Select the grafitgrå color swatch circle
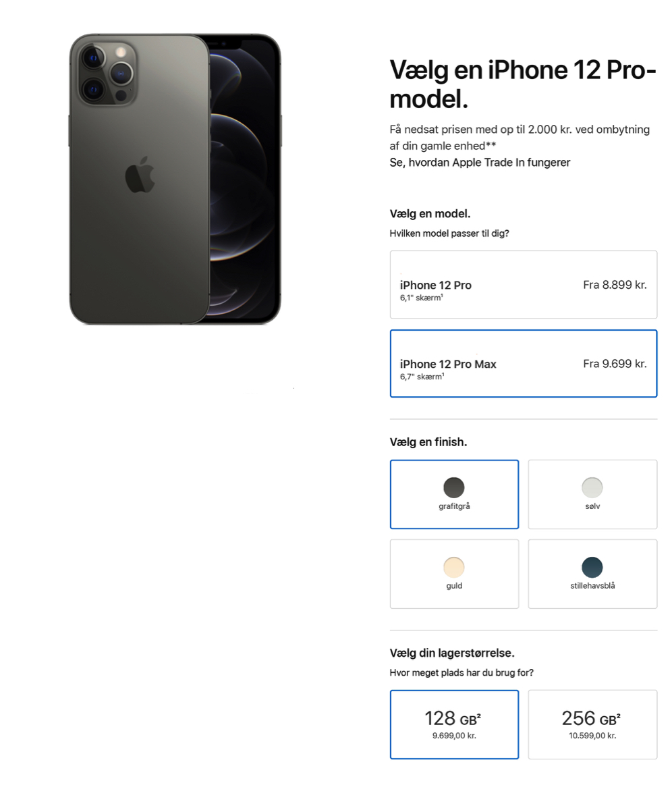 pos(454,487)
